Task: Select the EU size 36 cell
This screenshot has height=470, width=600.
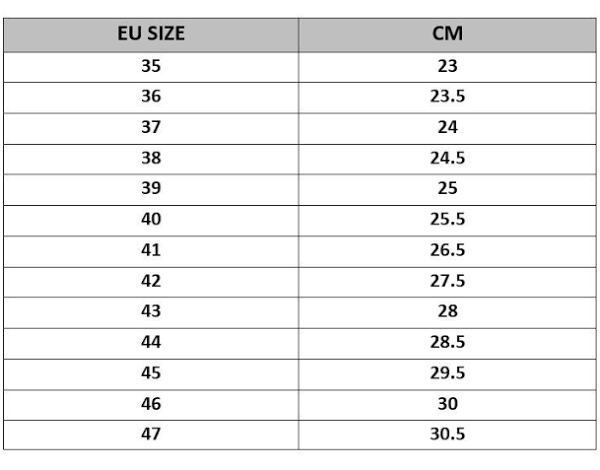Action: [x=151, y=97]
